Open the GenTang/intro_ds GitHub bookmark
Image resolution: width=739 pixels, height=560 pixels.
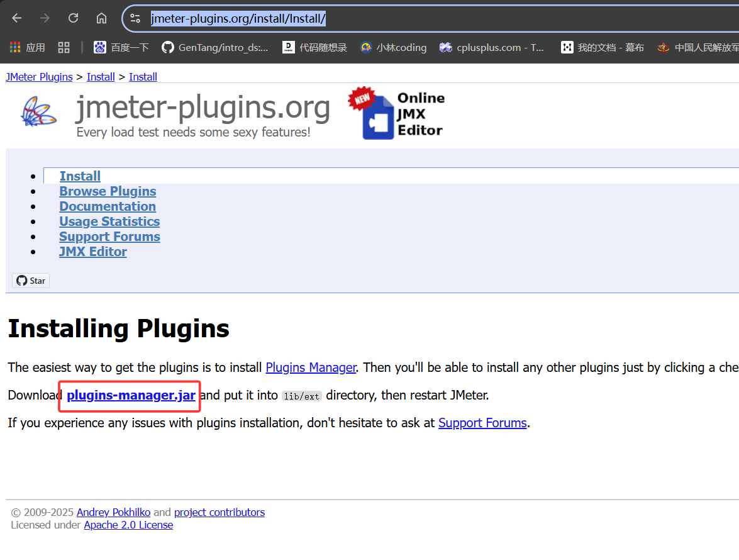coord(215,47)
